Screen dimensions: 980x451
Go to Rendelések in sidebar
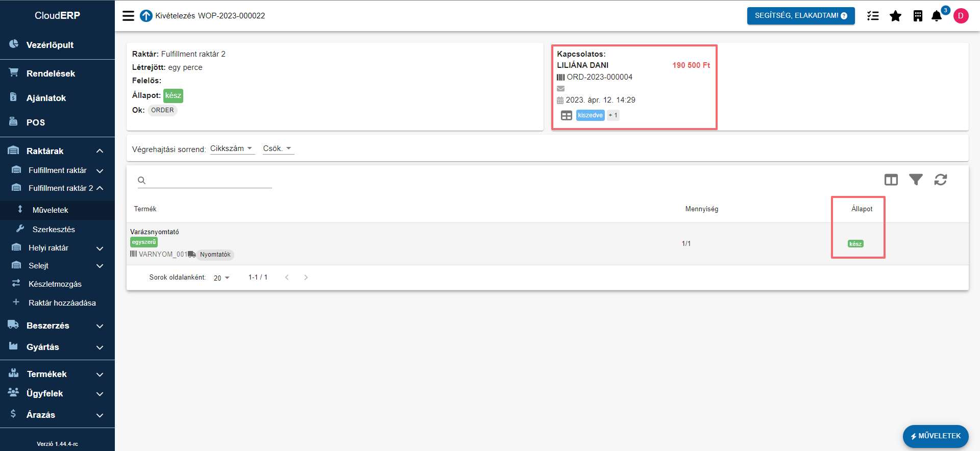tap(51, 73)
